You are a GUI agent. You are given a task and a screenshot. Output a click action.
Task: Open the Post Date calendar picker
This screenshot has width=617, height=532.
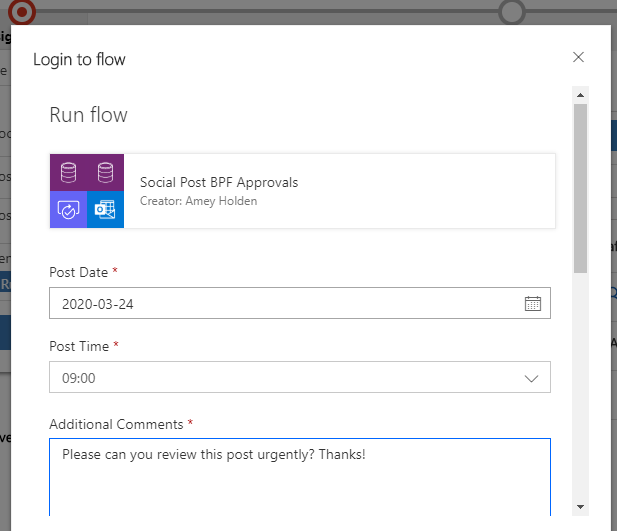tap(533, 303)
